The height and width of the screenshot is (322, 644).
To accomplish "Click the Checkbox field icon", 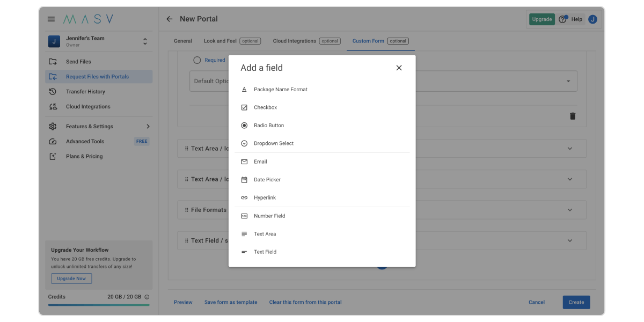I will click(244, 107).
